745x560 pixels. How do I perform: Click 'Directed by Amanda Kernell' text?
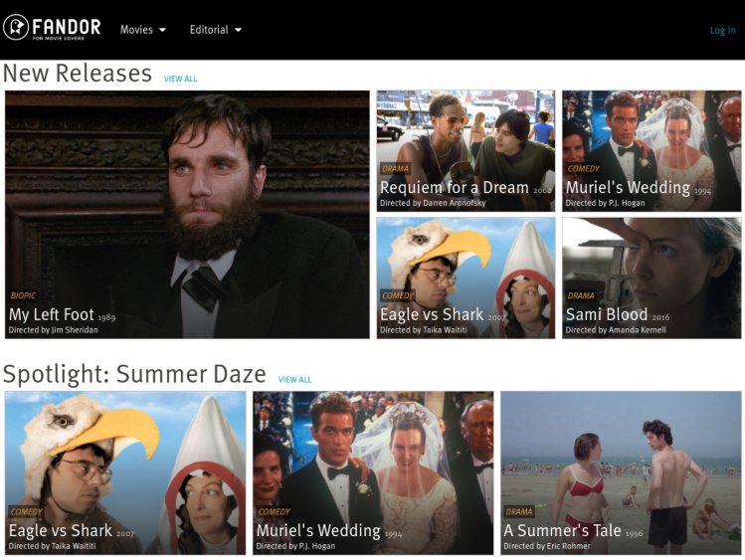coord(616,329)
